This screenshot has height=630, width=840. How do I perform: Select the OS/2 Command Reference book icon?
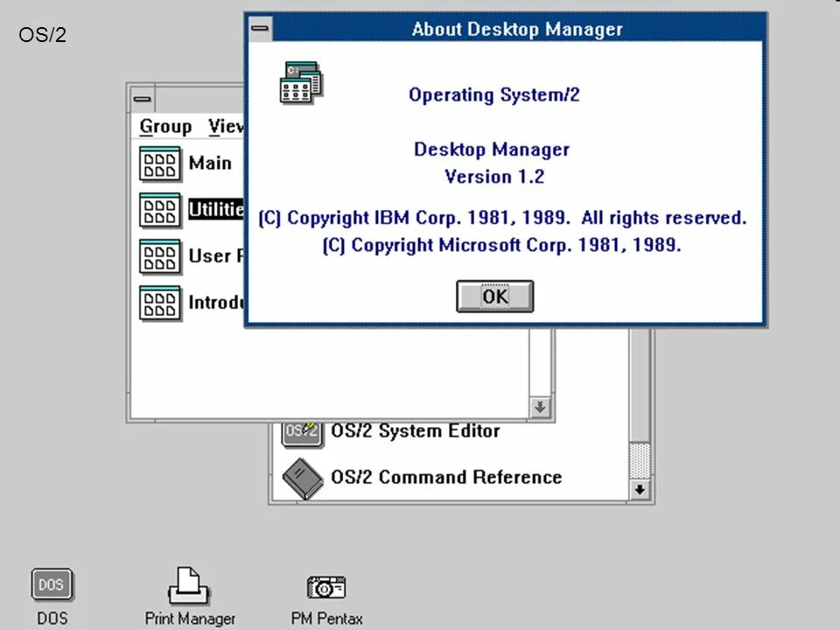pyautogui.click(x=303, y=479)
